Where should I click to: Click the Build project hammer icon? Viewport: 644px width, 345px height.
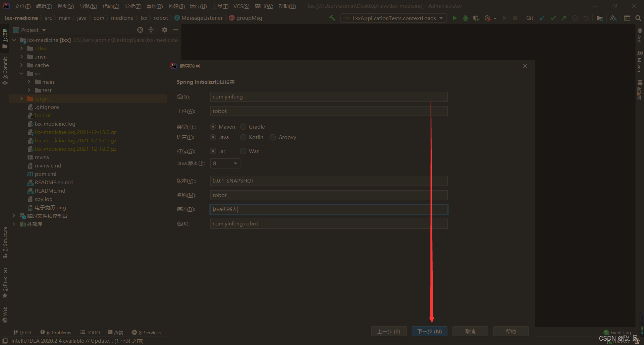332,18
